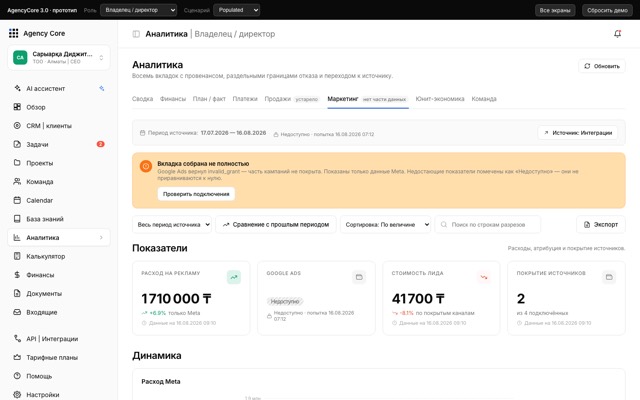Open Помощь help item

[59, 376]
